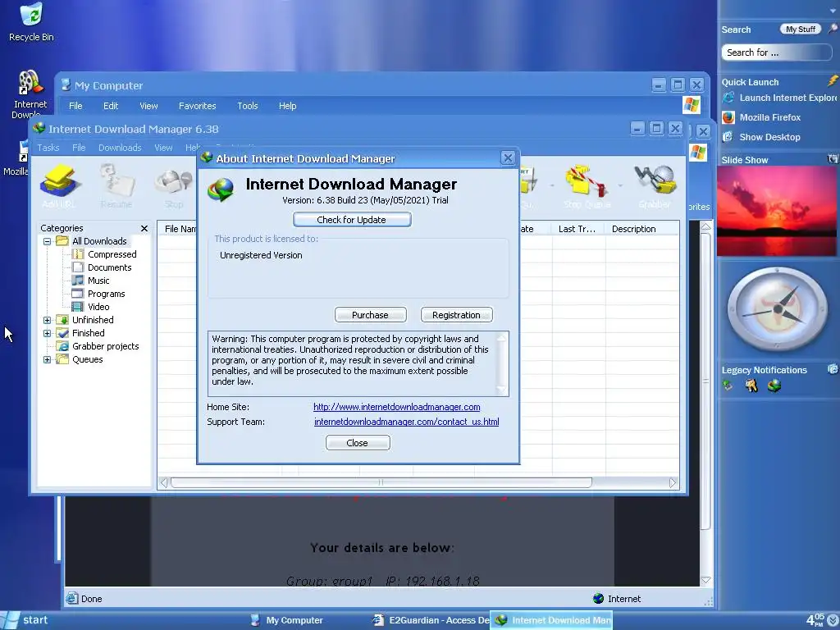Click the sidebar clock gadget
The height and width of the screenshot is (630, 840).
(x=778, y=309)
